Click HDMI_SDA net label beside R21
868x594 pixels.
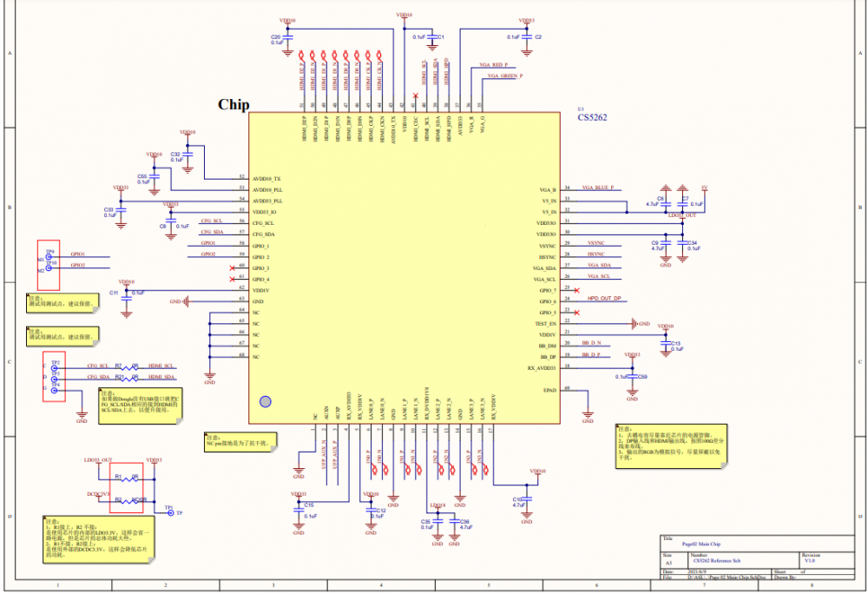pos(161,376)
